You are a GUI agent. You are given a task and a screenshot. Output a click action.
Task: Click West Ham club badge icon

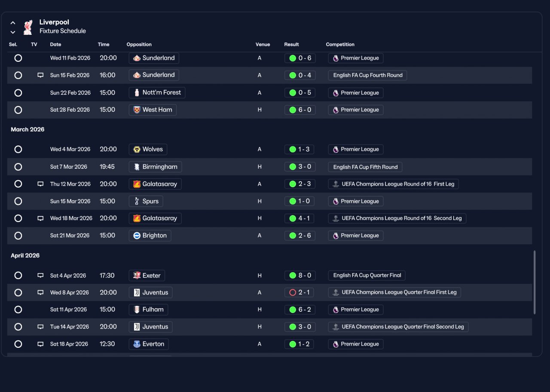[137, 110]
